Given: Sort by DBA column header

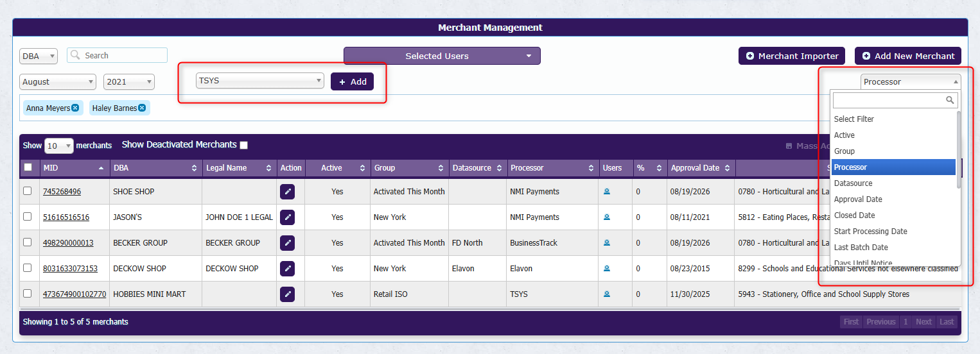Looking at the screenshot, I should 155,168.
